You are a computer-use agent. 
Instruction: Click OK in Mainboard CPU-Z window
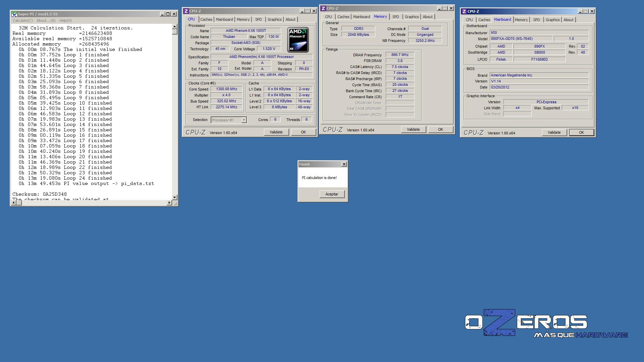[581, 132]
